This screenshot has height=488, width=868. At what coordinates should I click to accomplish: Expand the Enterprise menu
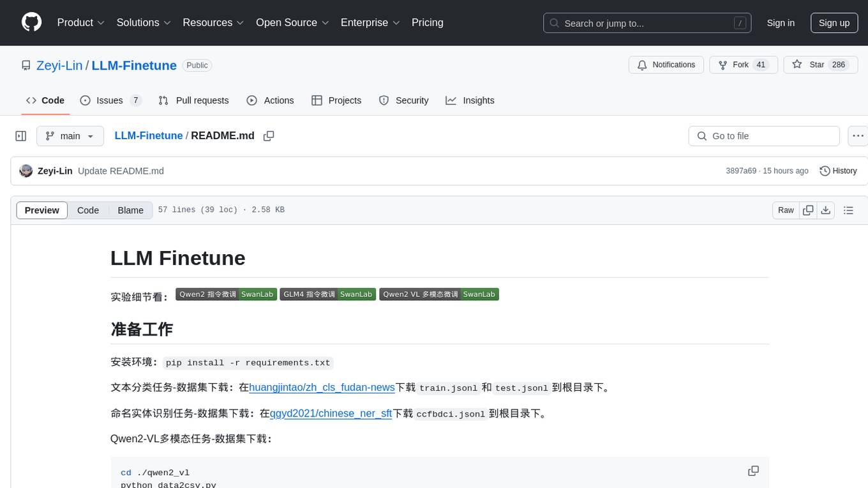pos(370,22)
